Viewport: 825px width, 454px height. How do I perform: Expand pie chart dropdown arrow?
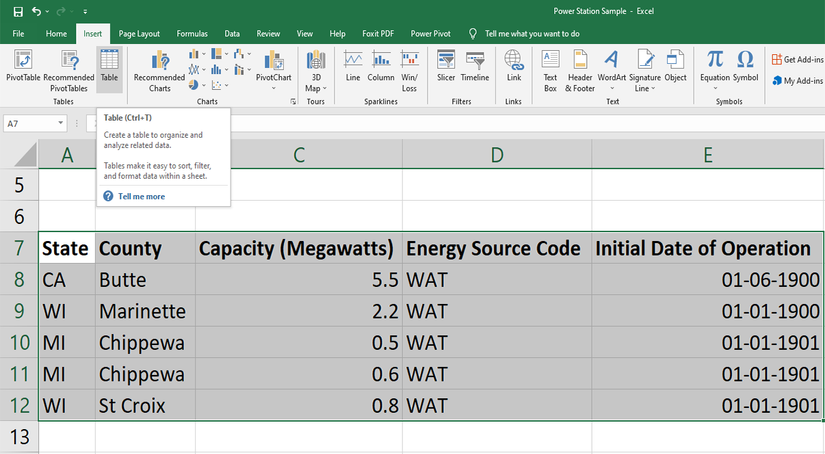[x=203, y=85]
